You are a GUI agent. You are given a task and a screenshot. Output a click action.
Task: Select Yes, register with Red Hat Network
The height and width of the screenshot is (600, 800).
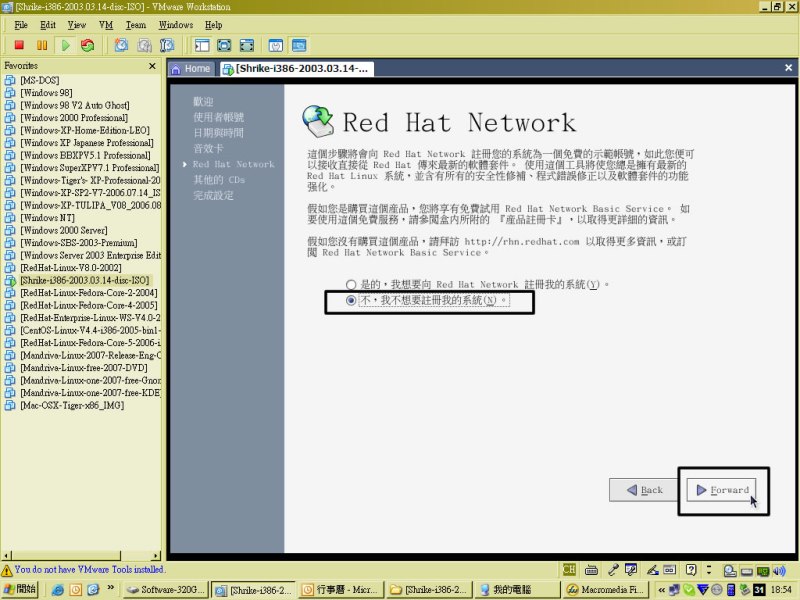tap(351, 284)
